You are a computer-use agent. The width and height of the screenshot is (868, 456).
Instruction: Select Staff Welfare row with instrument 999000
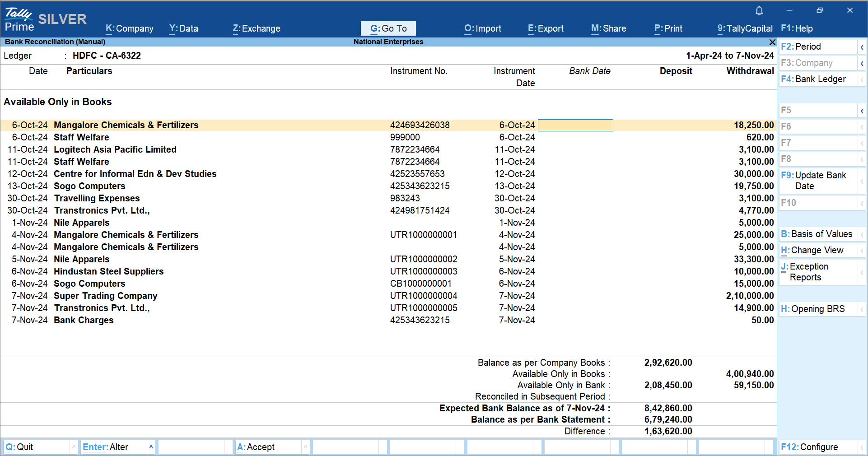[388, 137]
